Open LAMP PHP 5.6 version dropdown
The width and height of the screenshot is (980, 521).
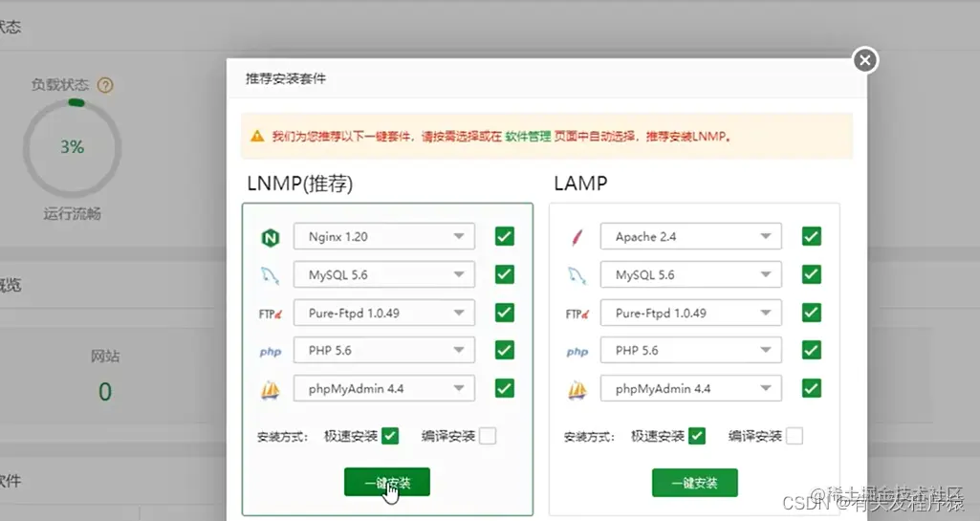pos(690,351)
